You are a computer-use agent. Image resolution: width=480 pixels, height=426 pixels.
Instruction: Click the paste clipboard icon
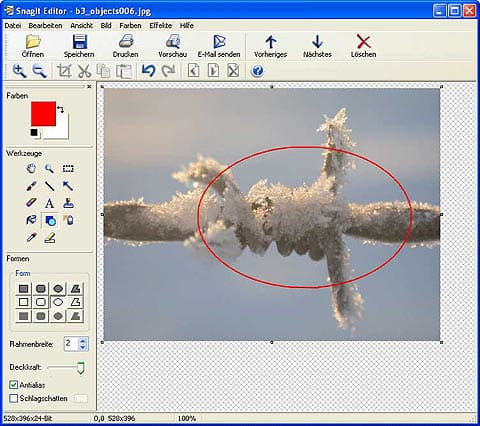(x=124, y=71)
